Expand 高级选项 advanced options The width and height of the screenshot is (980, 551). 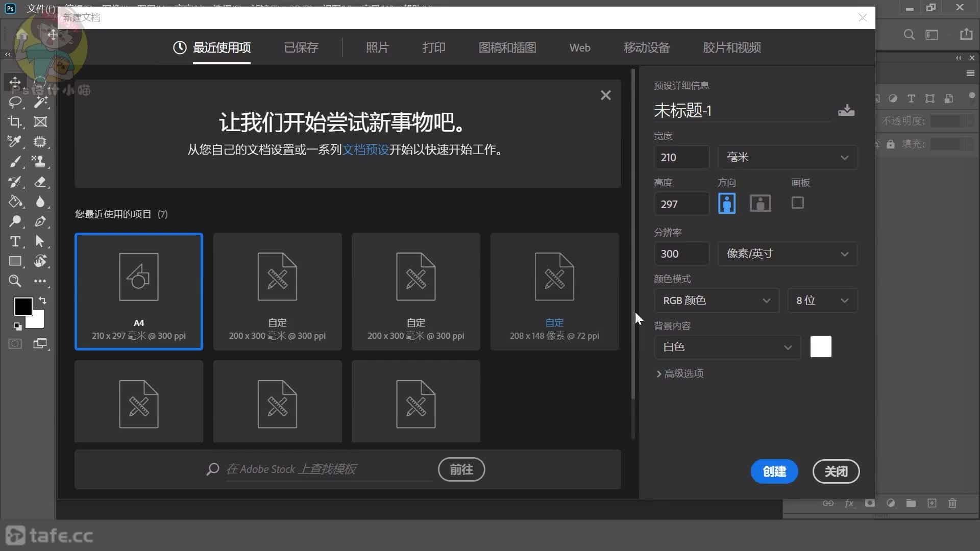pyautogui.click(x=680, y=373)
